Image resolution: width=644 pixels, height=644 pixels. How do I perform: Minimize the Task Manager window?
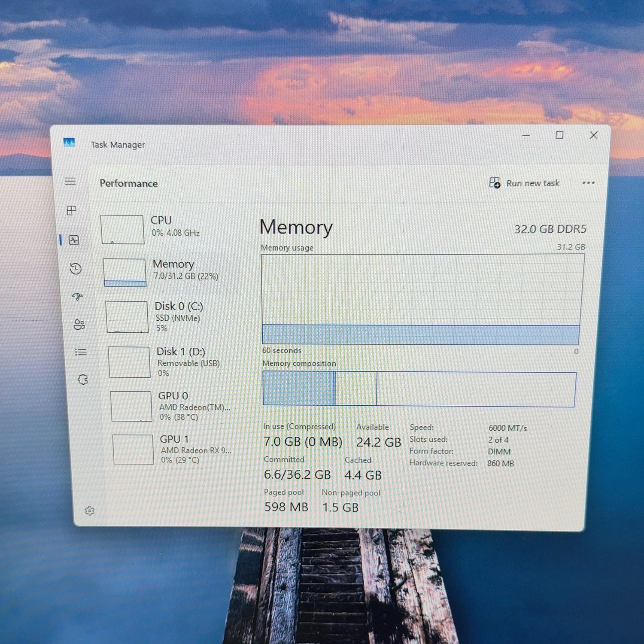(526, 135)
